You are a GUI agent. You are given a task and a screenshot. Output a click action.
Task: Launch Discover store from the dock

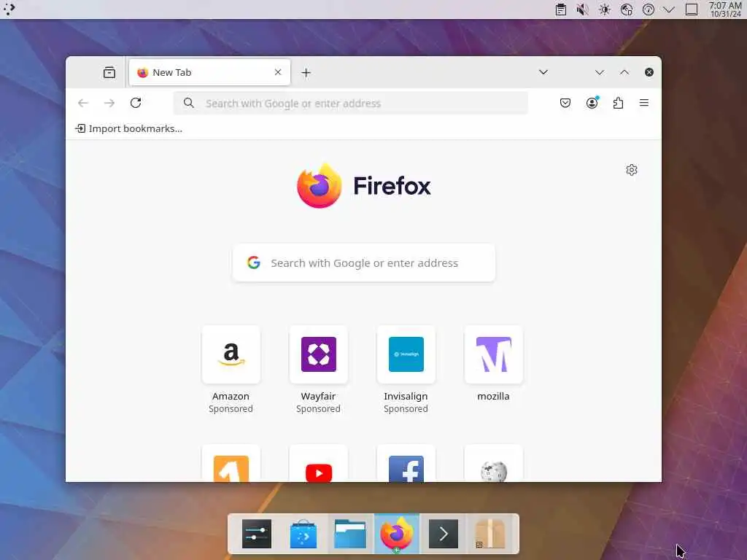(x=303, y=534)
